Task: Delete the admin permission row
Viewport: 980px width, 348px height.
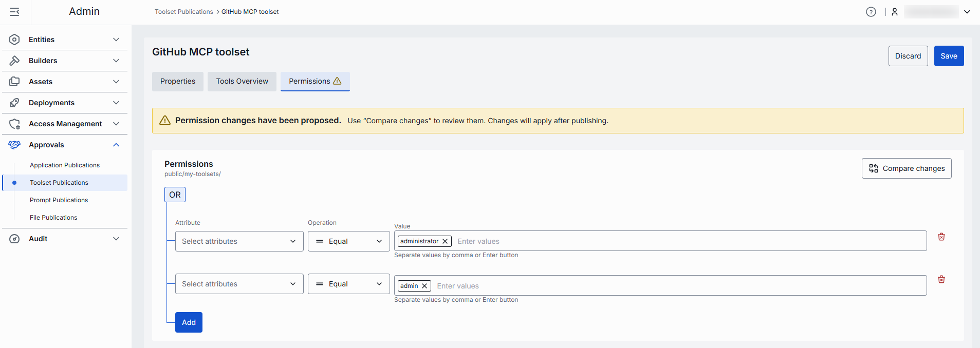Action: [941, 279]
